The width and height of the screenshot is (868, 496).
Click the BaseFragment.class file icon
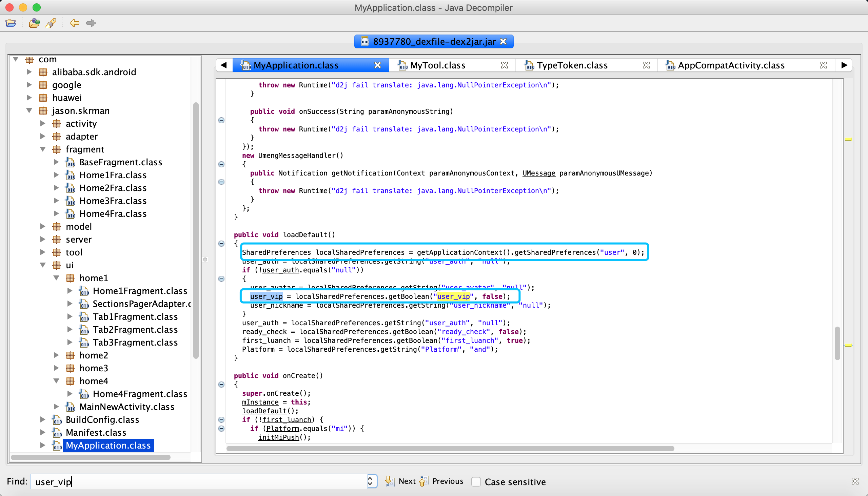(x=70, y=163)
